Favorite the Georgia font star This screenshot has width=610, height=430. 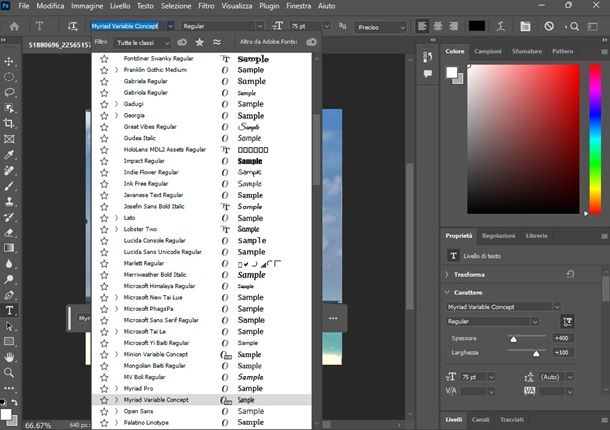[104, 116]
